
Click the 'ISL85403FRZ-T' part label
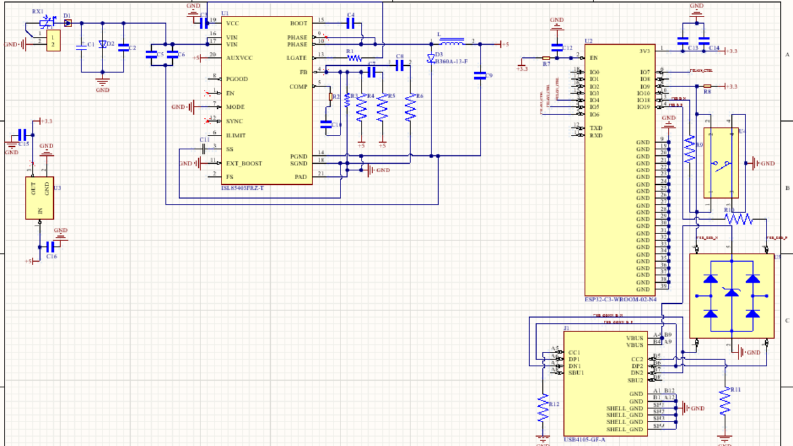coord(242,188)
